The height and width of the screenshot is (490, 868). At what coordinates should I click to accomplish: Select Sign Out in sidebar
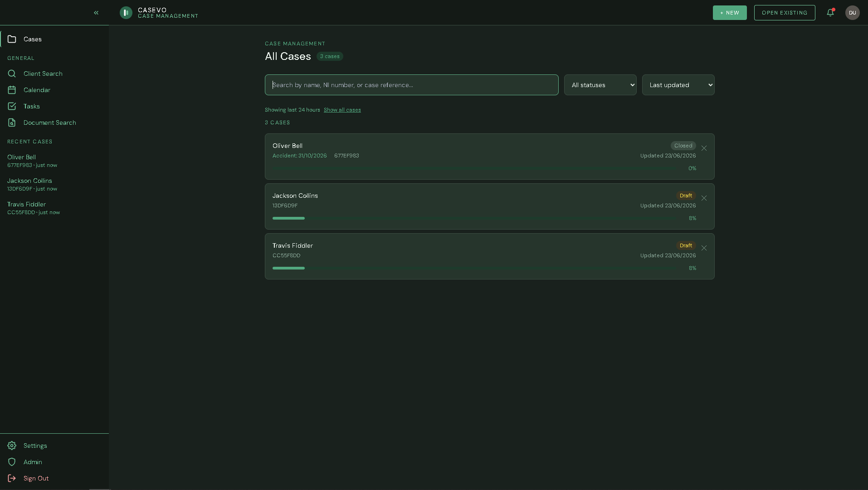(54, 478)
